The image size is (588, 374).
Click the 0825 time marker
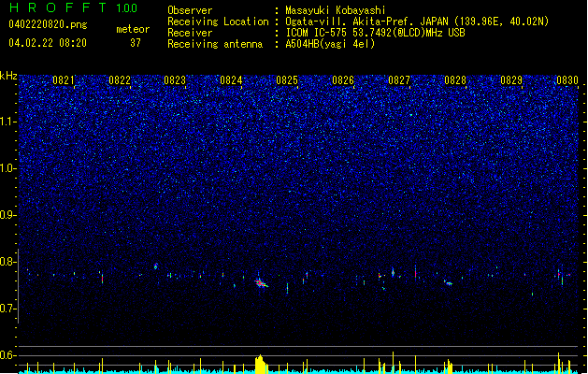point(287,80)
